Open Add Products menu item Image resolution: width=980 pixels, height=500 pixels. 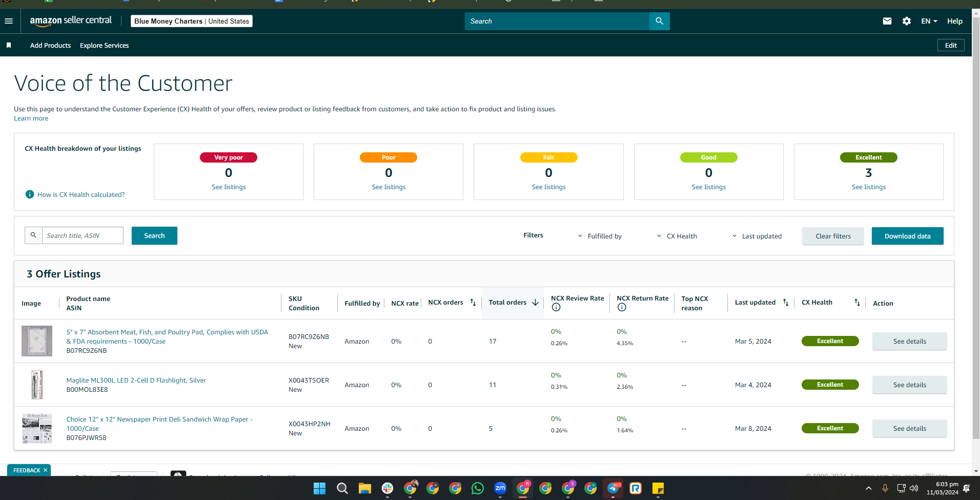tap(50, 45)
